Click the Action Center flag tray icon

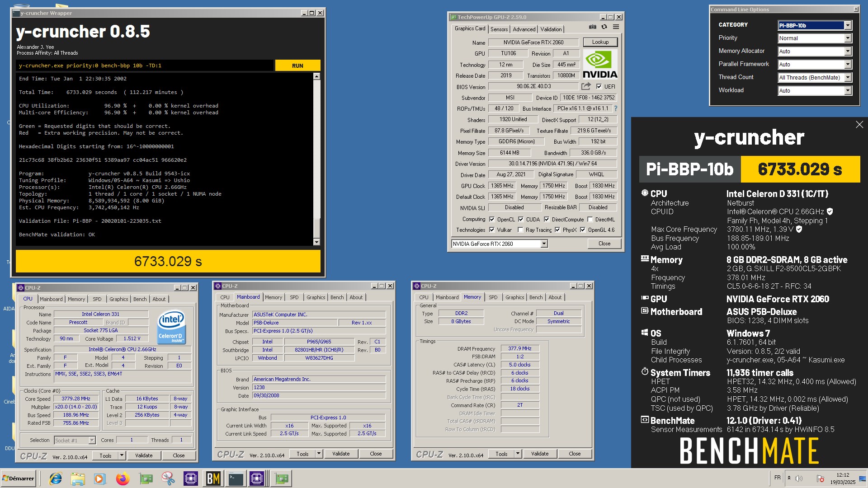pos(820,479)
